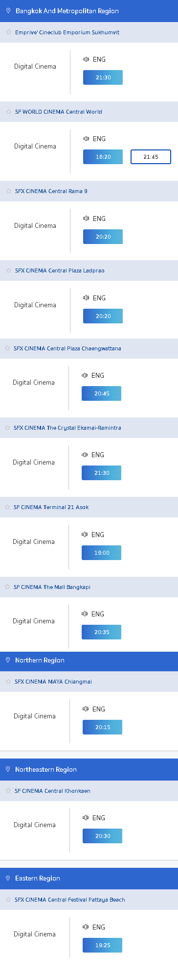Select 21:30 showtime at Emprive' Cineclub Emporium
This screenshot has height=980, width=178.
[103, 77]
